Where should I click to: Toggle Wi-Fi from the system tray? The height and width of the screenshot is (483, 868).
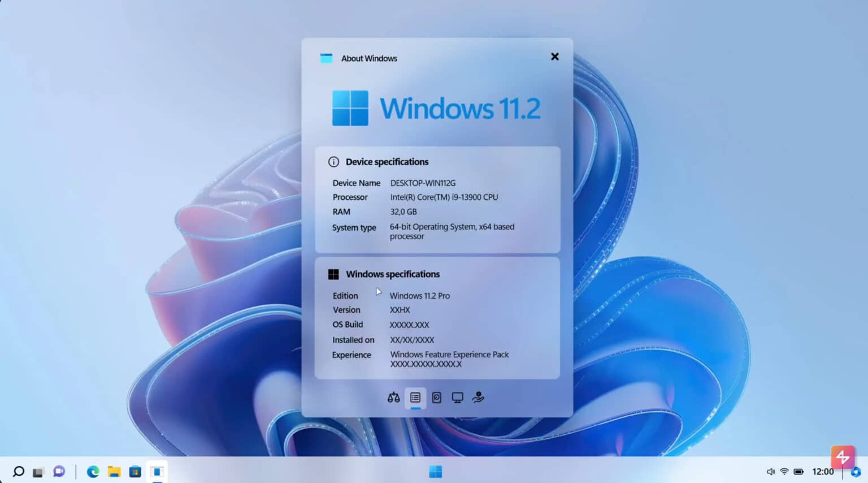click(x=784, y=471)
